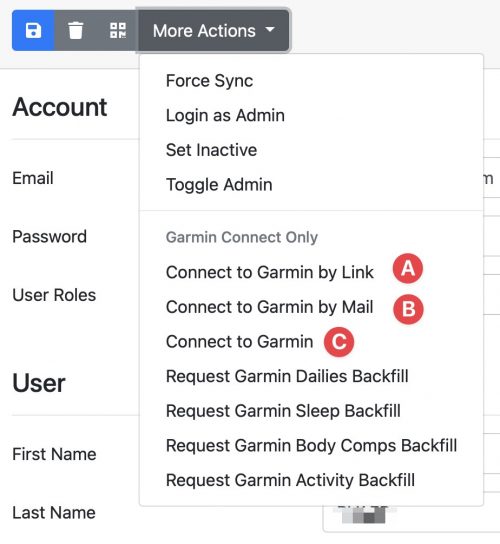Viewport: 500px width, 544px height.
Task: Select Force Sync from menu
Action: (x=209, y=81)
